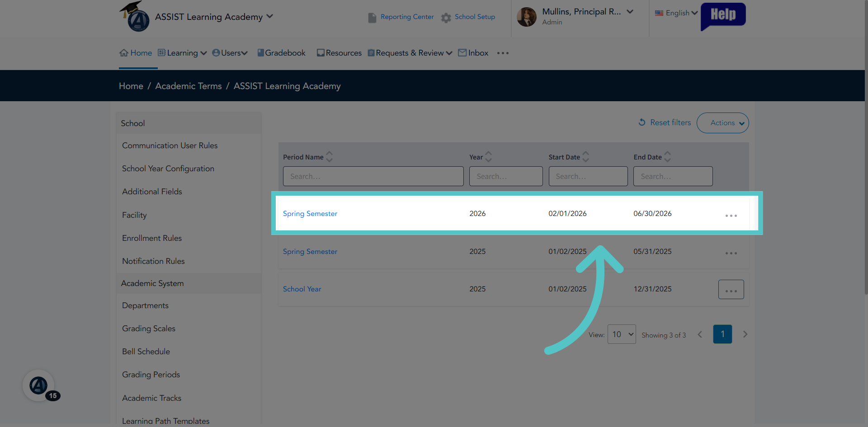Open Bell Schedule in sidebar
868x427 pixels.
(146, 352)
